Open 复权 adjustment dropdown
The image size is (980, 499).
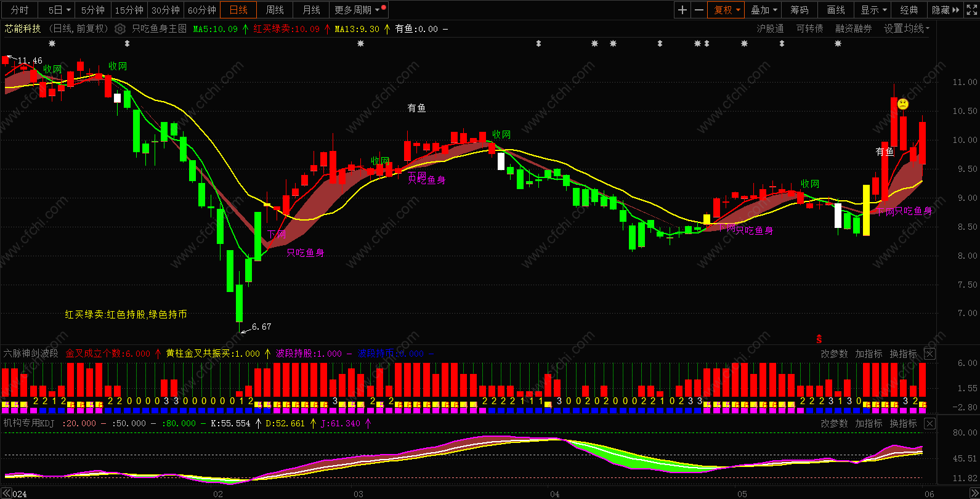coord(727,10)
